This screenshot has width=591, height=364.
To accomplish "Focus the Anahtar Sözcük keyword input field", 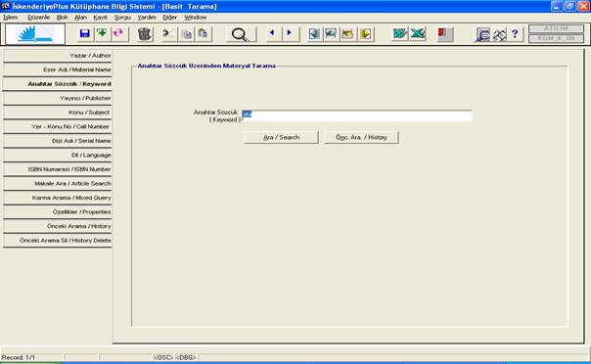I will pyautogui.click(x=356, y=115).
